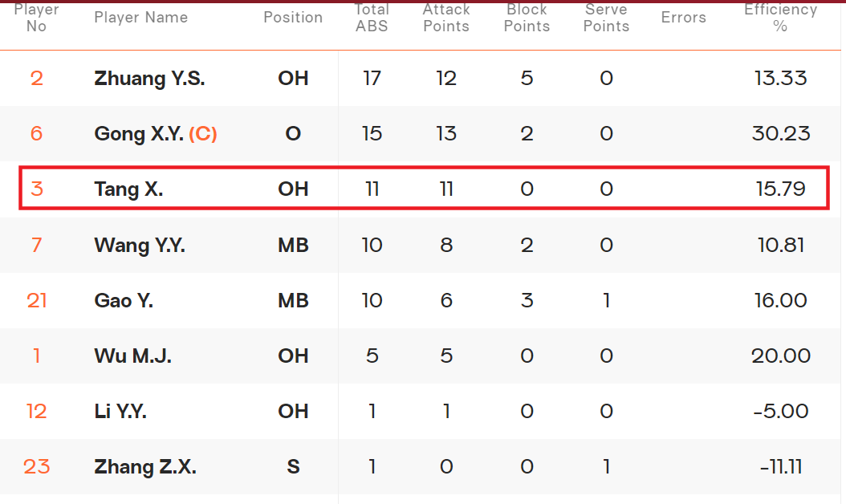Image resolution: width=846 pixels, height=504 pixels.
Task: Select player Gong X.Y. name
Action: click(x=139, y=134)
